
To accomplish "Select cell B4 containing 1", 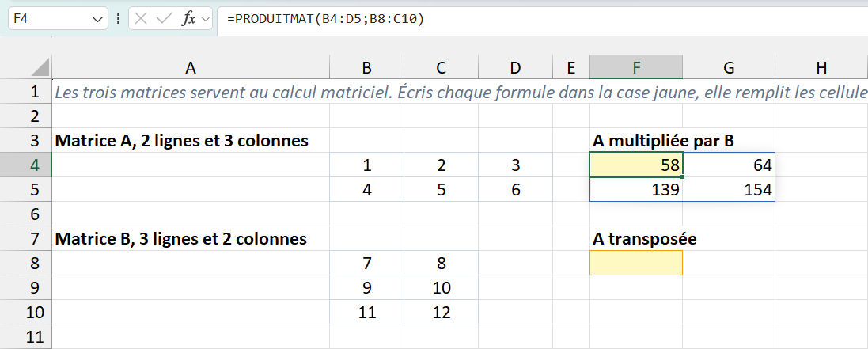I will tap(366, 165).
